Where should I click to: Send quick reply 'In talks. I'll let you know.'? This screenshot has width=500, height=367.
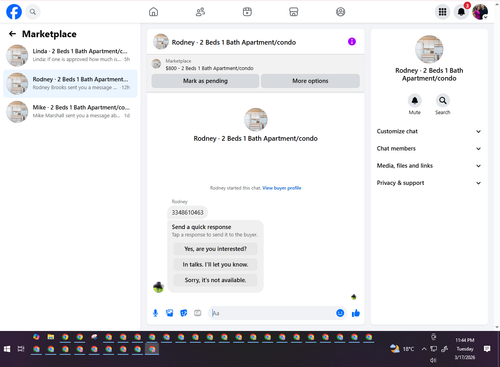coord(215,265)
